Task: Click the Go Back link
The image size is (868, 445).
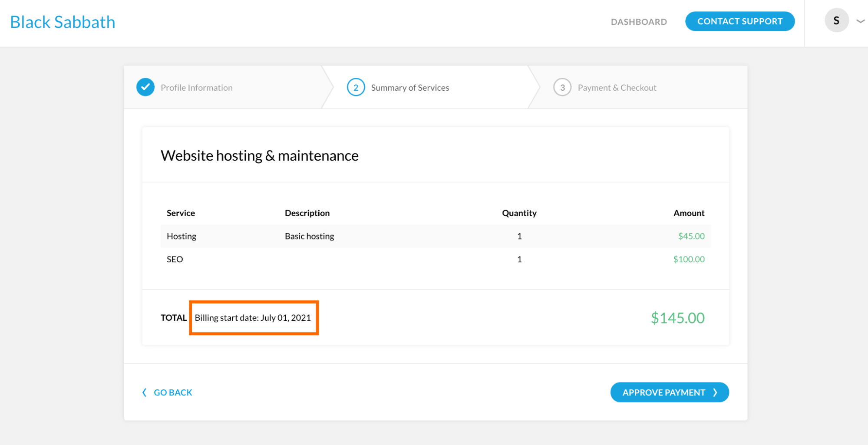Action: tap(173, 392)
